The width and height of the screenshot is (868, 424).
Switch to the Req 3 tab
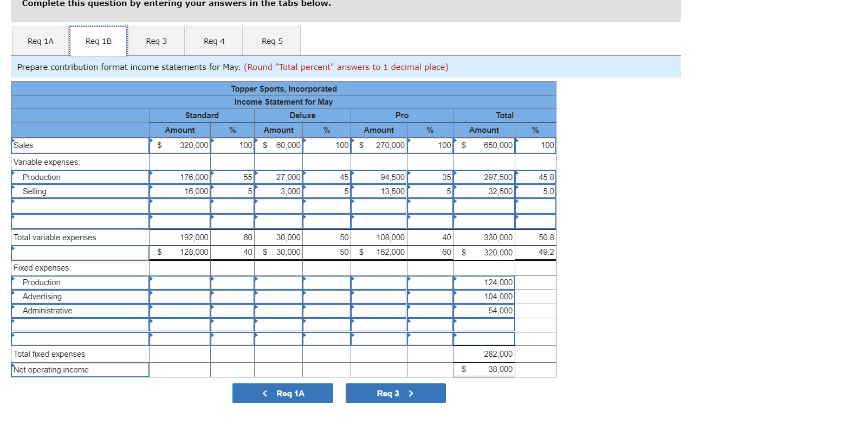click(x=157, y=41)
